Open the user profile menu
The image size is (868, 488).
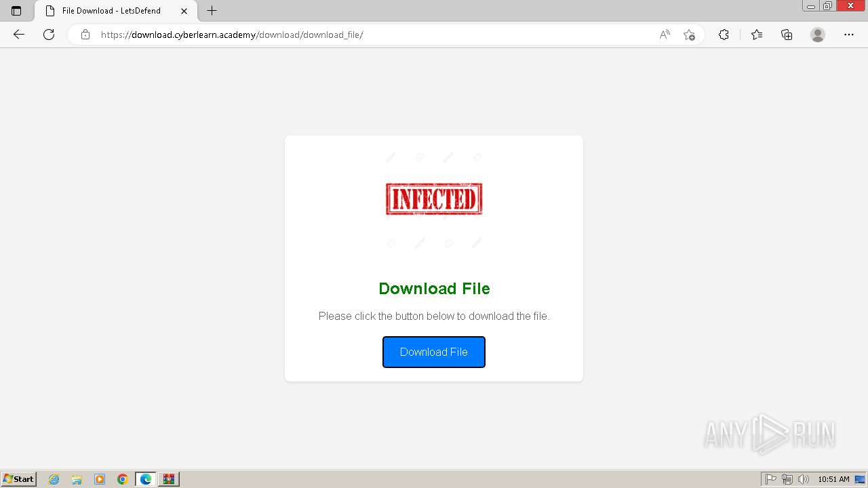pyautogui.click(x=818, y=35)
